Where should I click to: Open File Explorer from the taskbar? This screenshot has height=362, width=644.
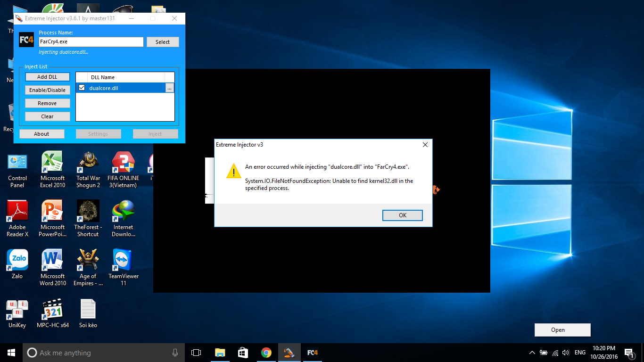(220, 353)
